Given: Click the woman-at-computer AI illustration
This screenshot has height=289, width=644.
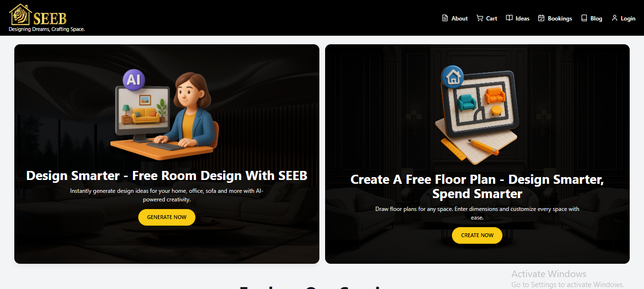Looking at the screenshot, I should (x=165, y=114).
